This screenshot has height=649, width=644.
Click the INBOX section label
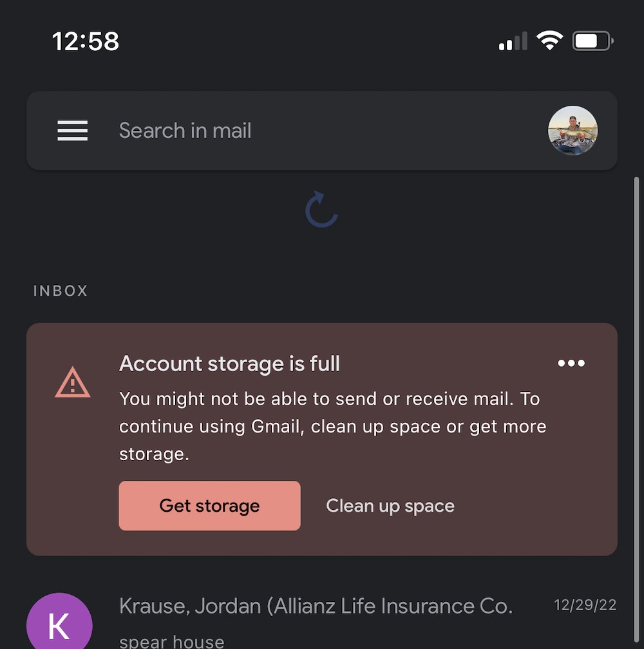tap(61, 291)
